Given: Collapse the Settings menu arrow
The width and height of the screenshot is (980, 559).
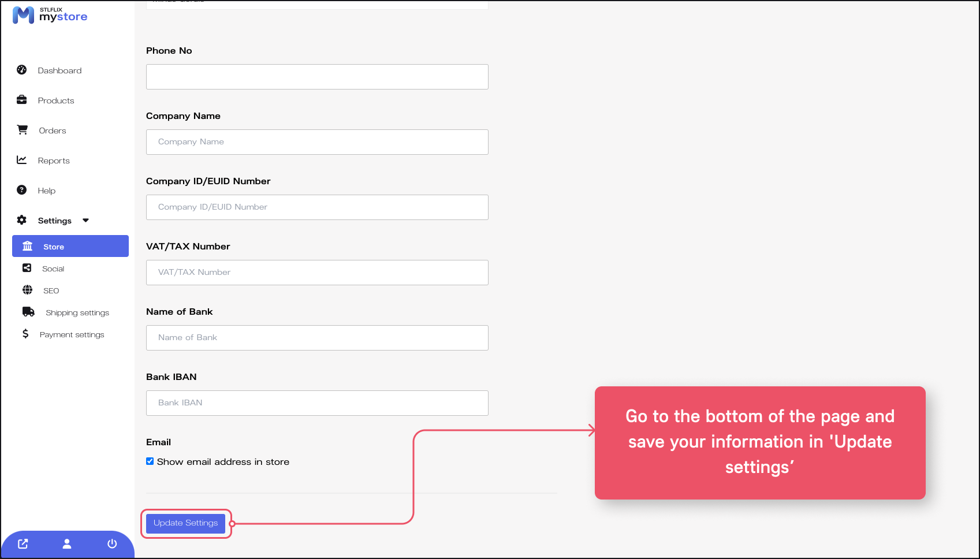Looking at the screenshot, I should coord(86,221).
